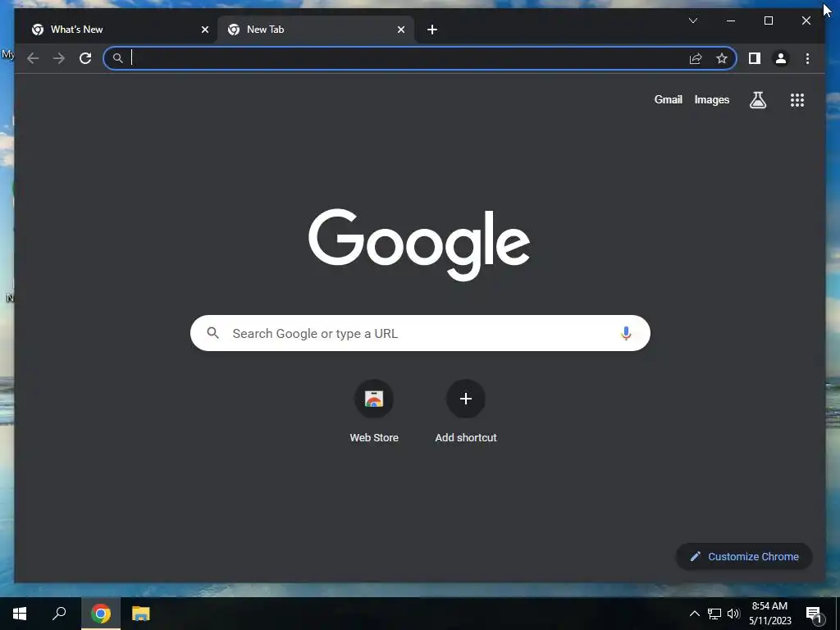Open the clock showing 8:54 AM

(x=769, y=614)
